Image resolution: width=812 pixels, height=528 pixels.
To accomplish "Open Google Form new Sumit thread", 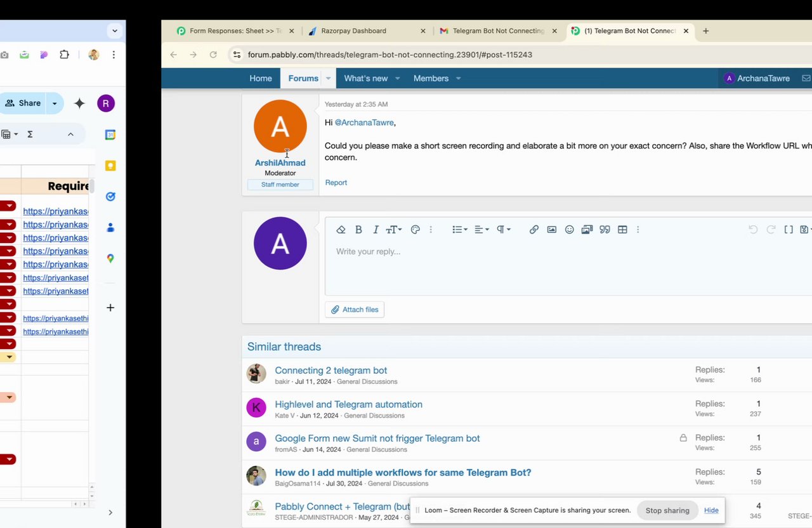I will pos(377,439).
